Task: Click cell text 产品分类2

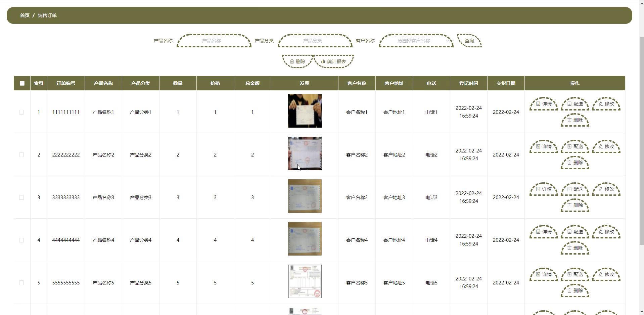Action: click(141, 155)
